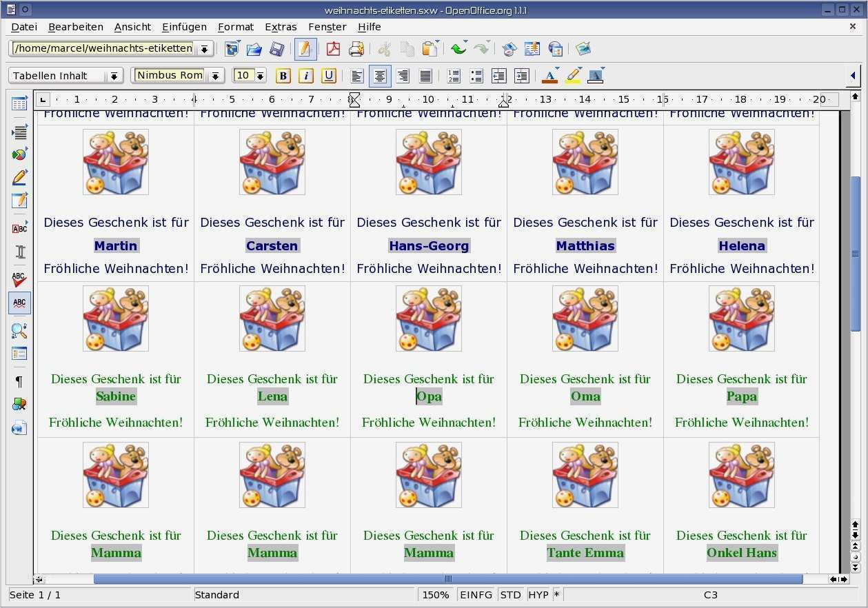
Task: Toggle numbered list
Action: coord(454,76)
